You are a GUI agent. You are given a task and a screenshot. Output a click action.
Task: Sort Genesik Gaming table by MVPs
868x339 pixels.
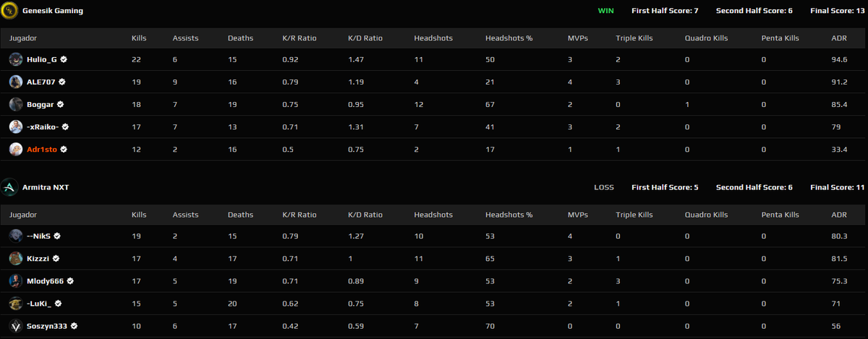pyautogui.click(x=578, y=38)
